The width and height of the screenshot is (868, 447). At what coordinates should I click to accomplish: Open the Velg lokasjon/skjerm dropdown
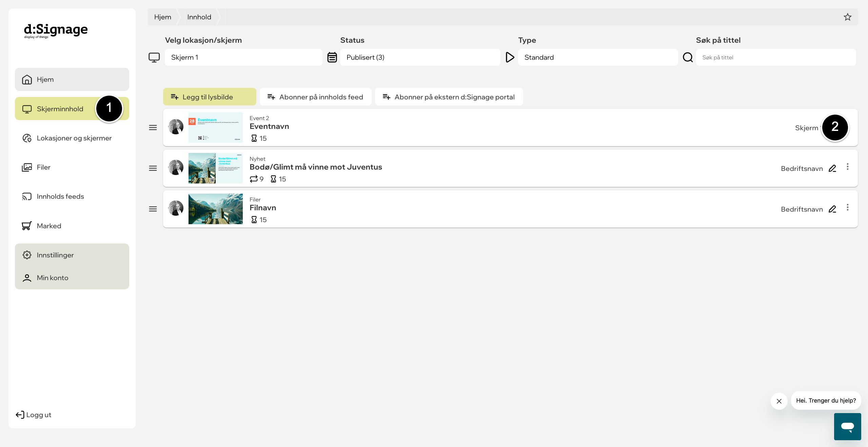click(x=243, y=57)
